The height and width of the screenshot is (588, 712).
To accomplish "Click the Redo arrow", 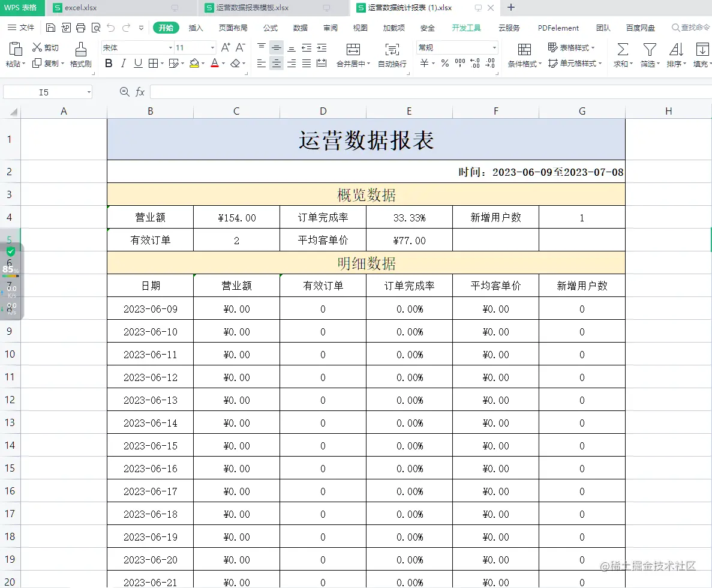I will [x=126, y=28].
